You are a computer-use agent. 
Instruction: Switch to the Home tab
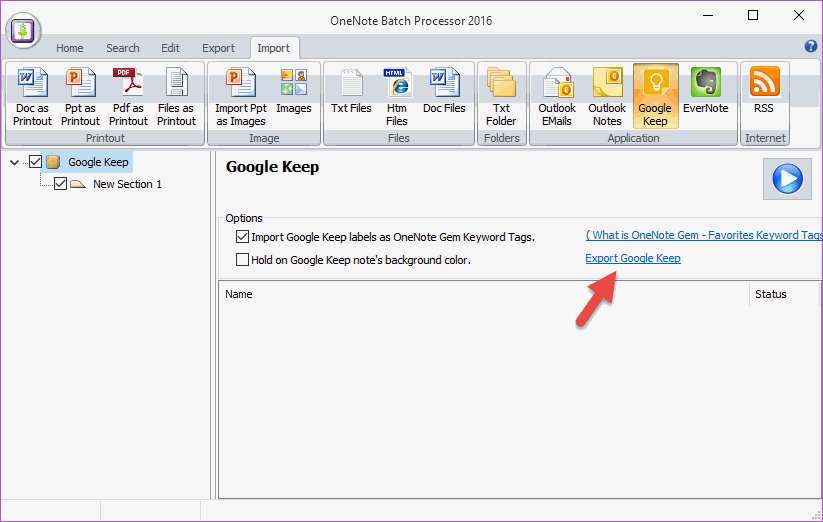tap(69, 48)
